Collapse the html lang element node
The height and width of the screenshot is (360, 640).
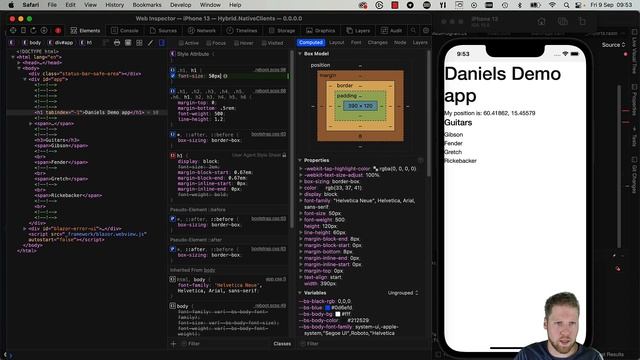click(x=13, y=57)
